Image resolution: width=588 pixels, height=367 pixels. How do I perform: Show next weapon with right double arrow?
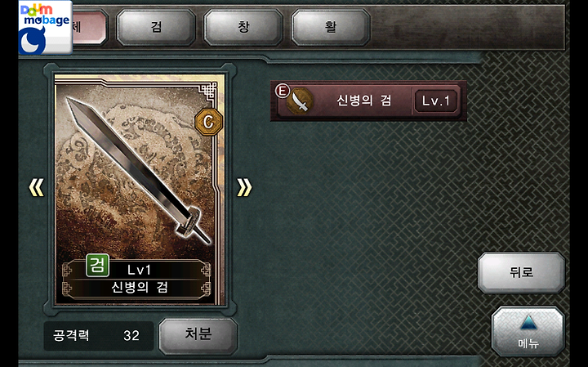[244, 187]
